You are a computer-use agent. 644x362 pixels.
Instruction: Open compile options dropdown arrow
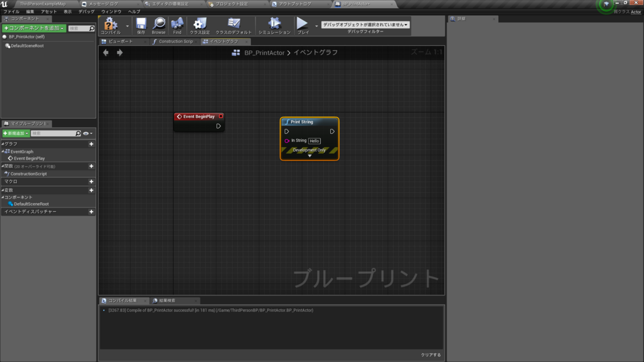(127, 26)
